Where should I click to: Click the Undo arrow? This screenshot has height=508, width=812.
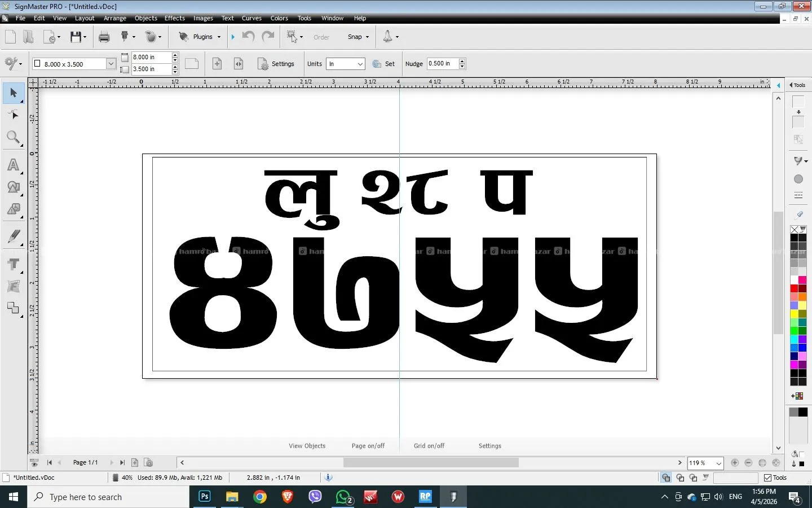[249, 37]
